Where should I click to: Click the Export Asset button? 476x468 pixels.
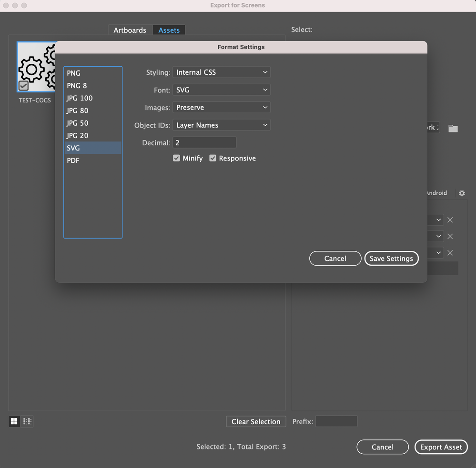click(x=441, y=447)
